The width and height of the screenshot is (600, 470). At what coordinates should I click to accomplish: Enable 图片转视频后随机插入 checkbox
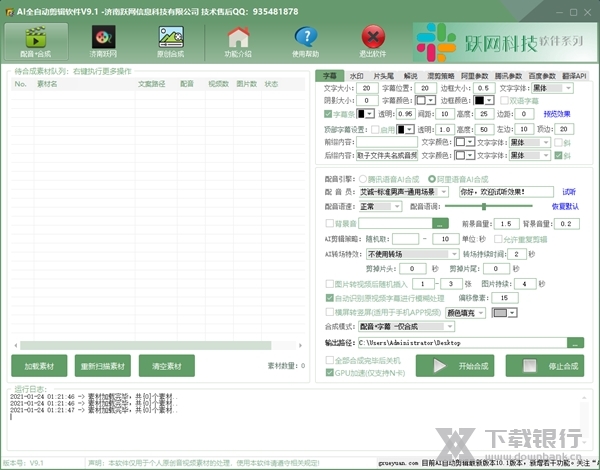coord(329,284)
